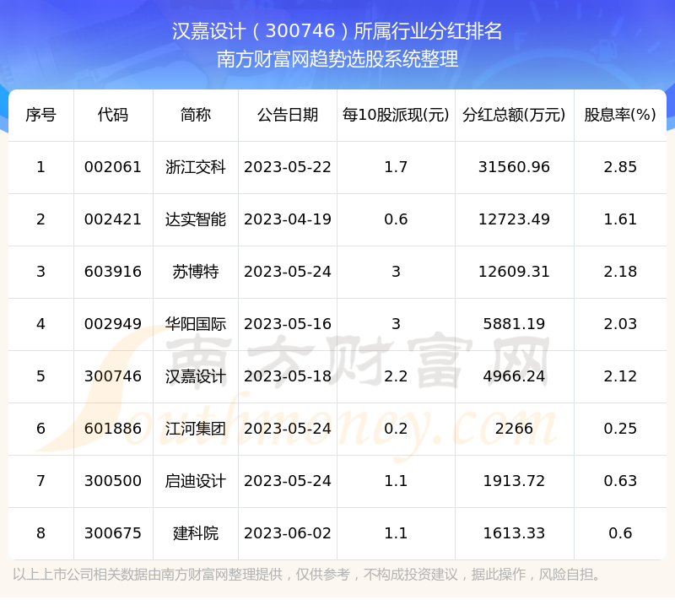
Task: Select stock code 002421
Action: click(113, 219)
